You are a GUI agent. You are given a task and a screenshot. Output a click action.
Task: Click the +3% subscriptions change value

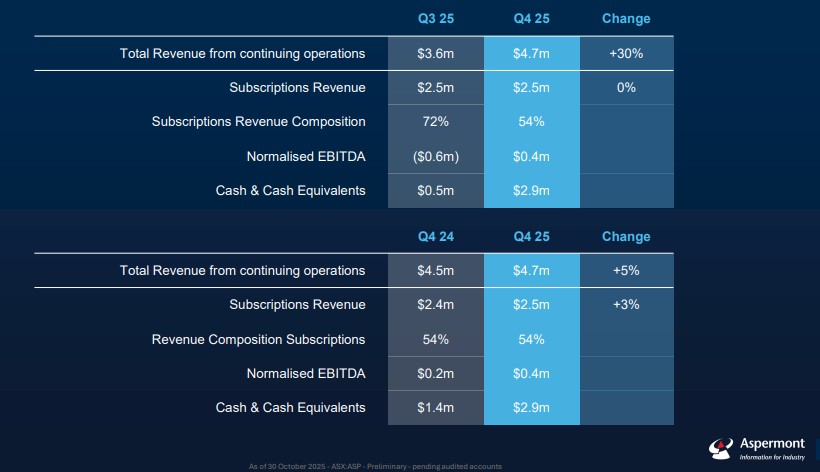(626, 305)
